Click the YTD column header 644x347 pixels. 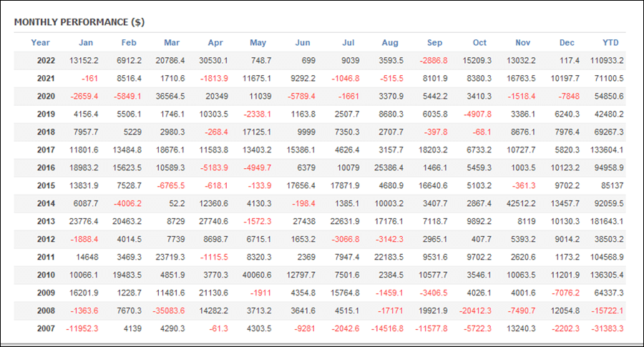[610, 42]
